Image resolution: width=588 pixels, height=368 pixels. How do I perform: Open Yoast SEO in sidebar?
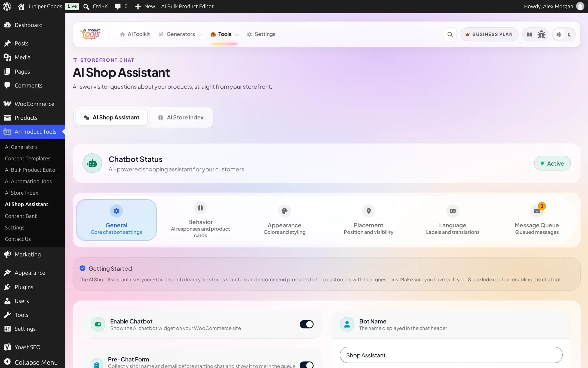coord(33,347)
